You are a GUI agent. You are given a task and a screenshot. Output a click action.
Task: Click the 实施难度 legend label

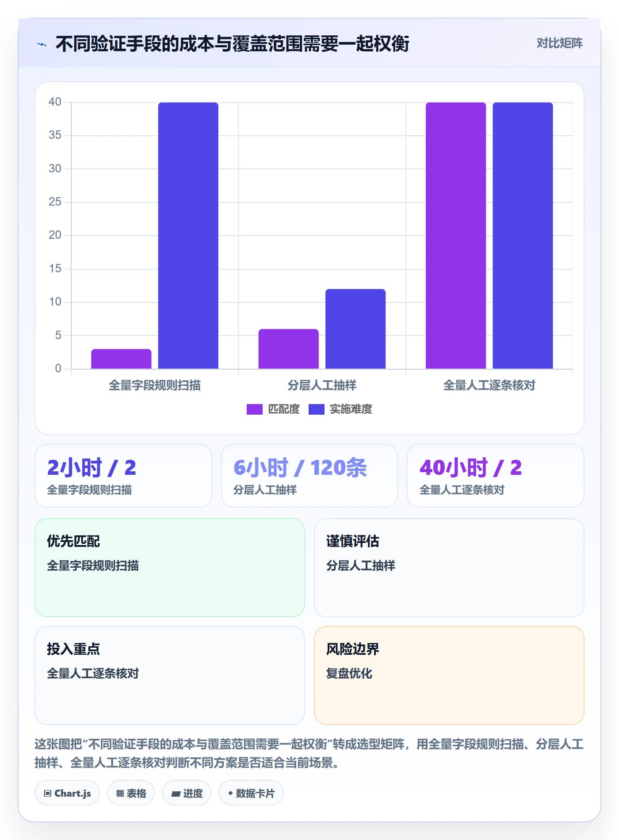click(351, 409)
